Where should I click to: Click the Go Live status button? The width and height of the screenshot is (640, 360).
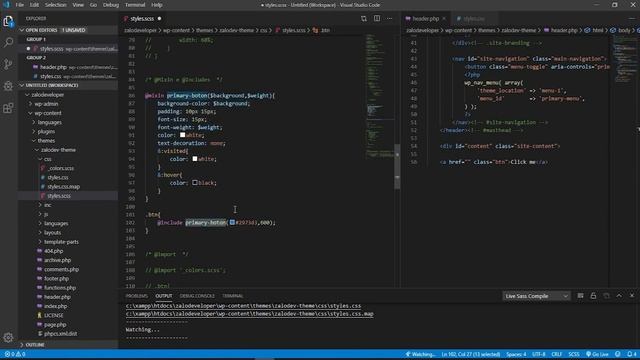(x=597, y=354)
